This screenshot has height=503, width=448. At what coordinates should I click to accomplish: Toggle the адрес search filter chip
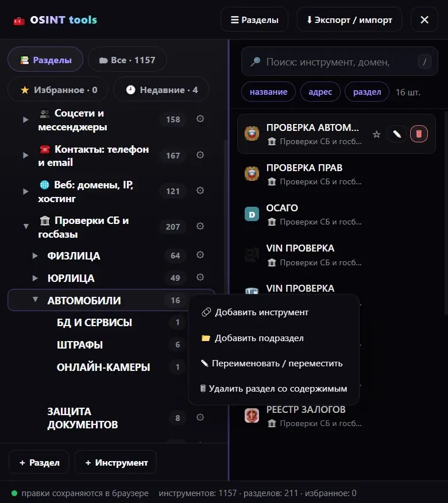coord(320,92)
